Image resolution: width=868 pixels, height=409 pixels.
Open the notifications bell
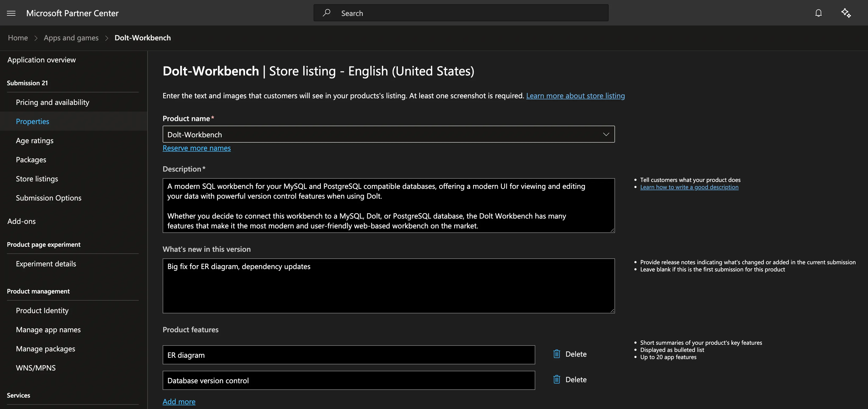818,13
